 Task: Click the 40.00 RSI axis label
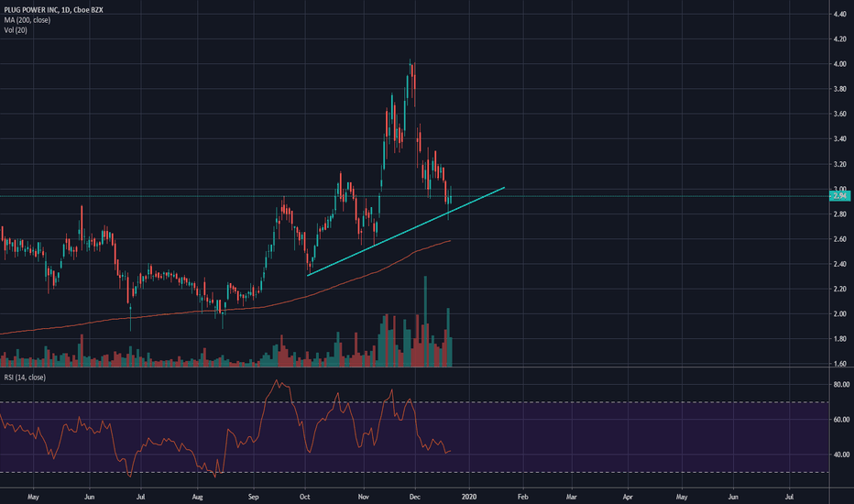pos(841,455)
